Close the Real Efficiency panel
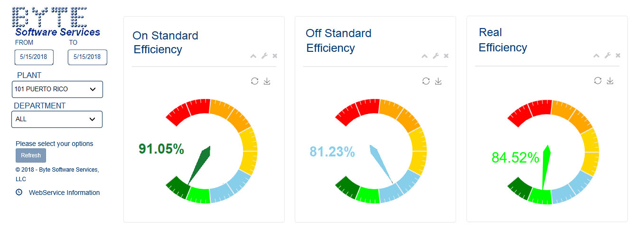The image size is (644, 232). click(618, 56)
